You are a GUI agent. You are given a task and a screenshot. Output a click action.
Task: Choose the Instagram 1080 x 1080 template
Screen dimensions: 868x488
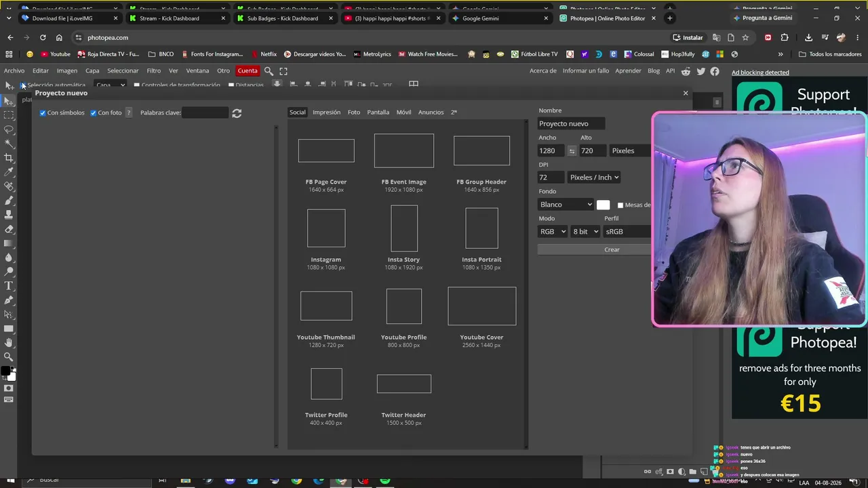point(326,239)
